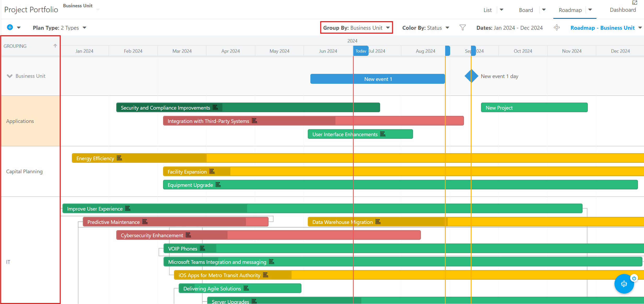
Task: Collapse the Business Unit group chevron
Action: click(x=10, y=76)
